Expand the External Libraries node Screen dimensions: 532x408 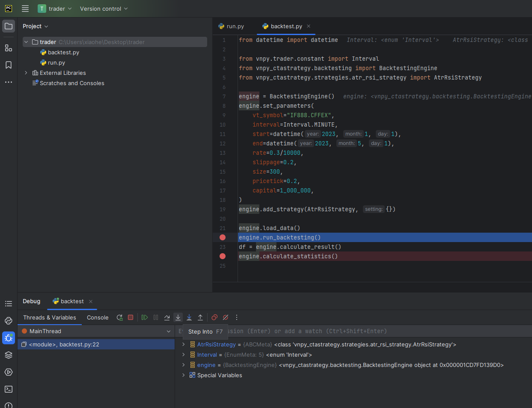tap(26, 73)
